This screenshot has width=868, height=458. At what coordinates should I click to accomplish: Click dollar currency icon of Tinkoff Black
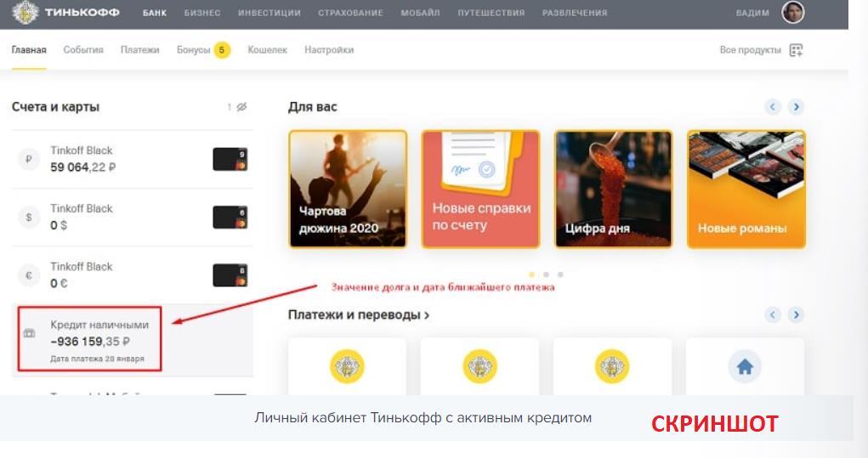click(x=29, y=218)
